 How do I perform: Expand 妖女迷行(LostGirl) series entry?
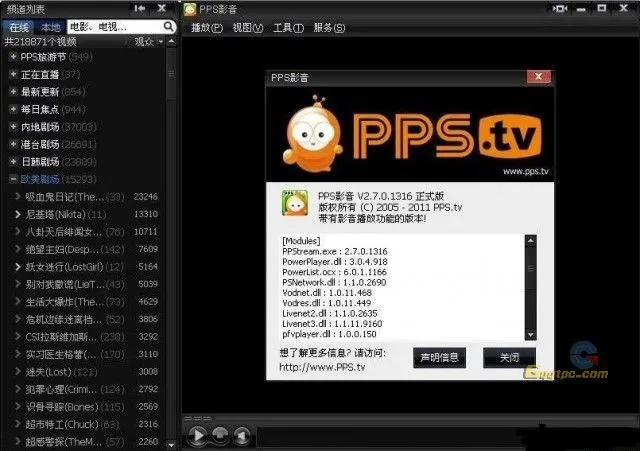tap(18, 267)
